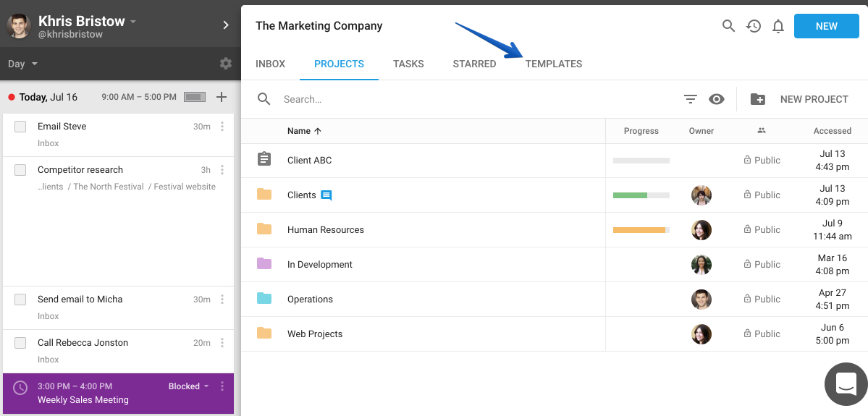868x416 pixels.
Task: Open notifications bell icon
Action: pos(778,26)
